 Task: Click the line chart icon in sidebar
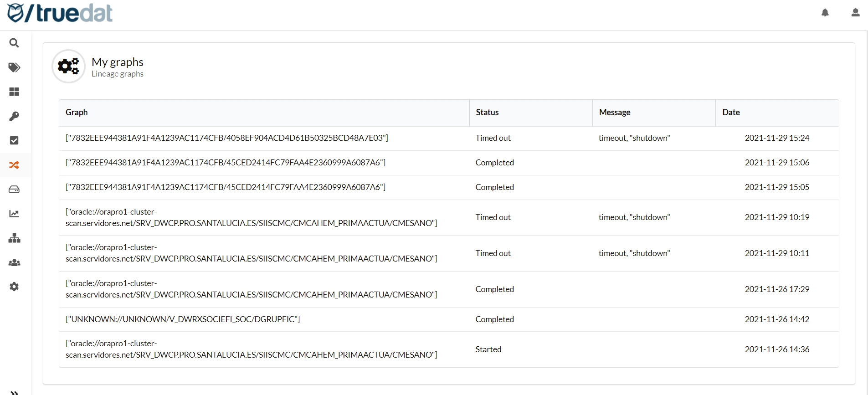(x=14, y=214)
